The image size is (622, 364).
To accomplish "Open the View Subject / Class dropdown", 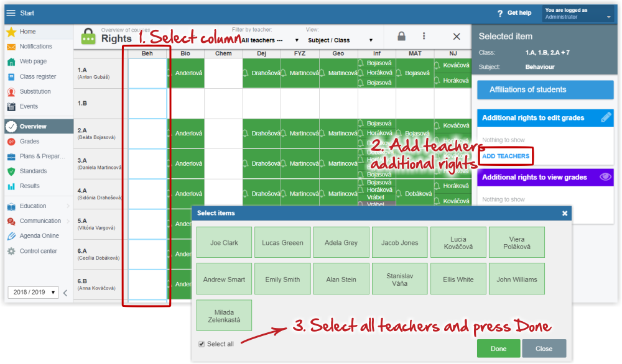I will 340,40.
